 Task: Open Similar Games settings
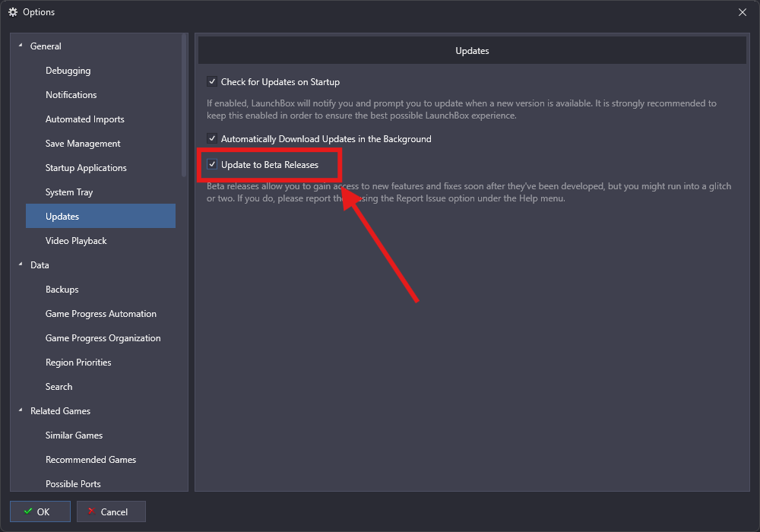click(x=74, y=435)
